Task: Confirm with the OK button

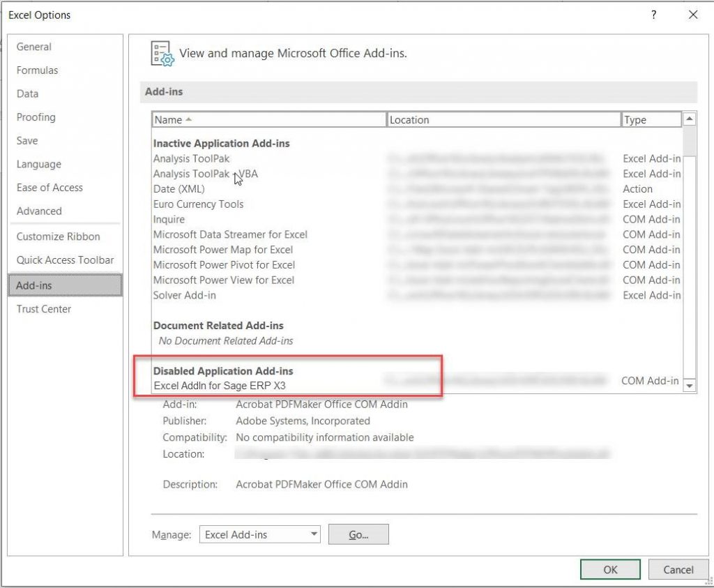Action: click(610, 569)
